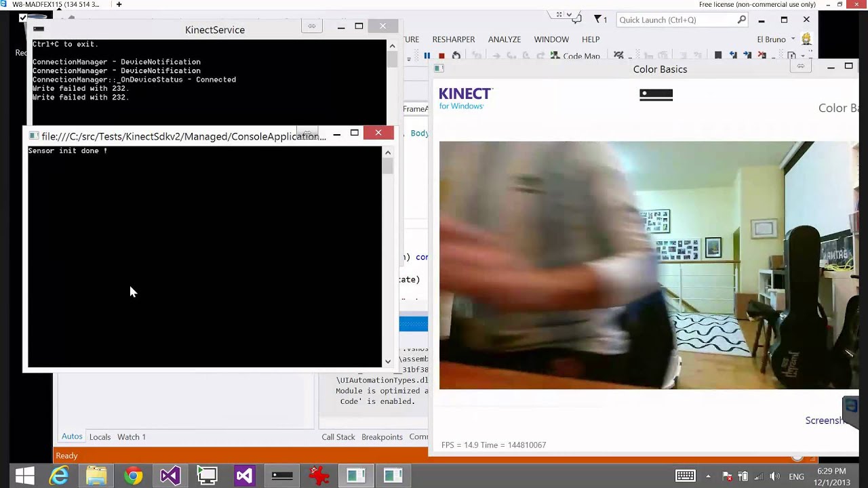Click the Ready status bar text

tap(66, 455)
